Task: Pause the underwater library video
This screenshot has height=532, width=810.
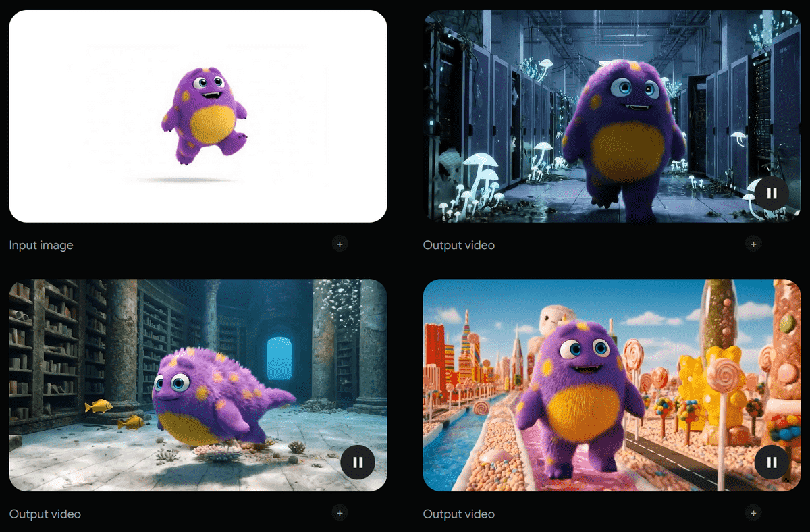Action: pos(358,462)
